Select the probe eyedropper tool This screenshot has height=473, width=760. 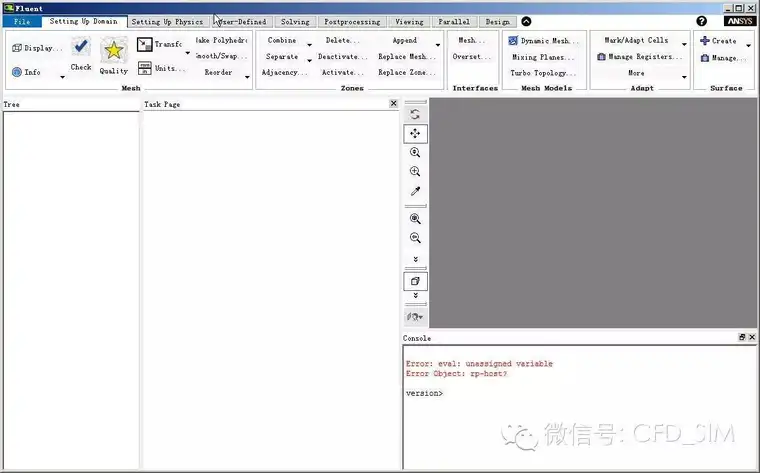[x=415, y=191]
